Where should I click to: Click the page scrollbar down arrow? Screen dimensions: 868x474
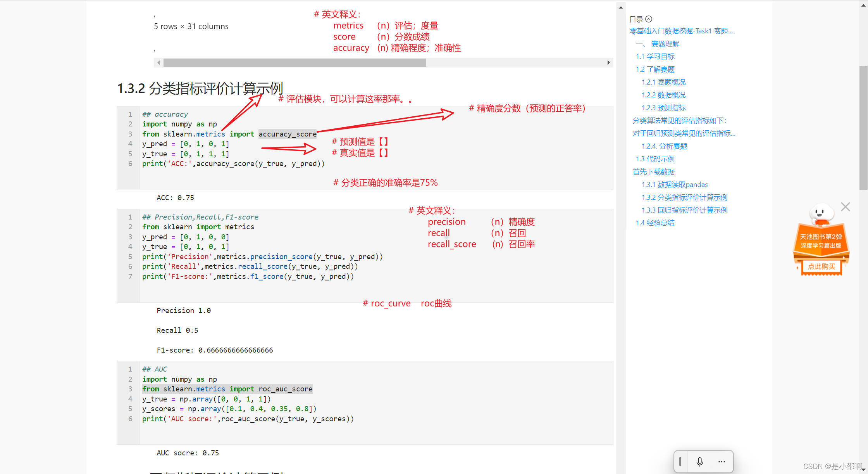coord(863,470)
